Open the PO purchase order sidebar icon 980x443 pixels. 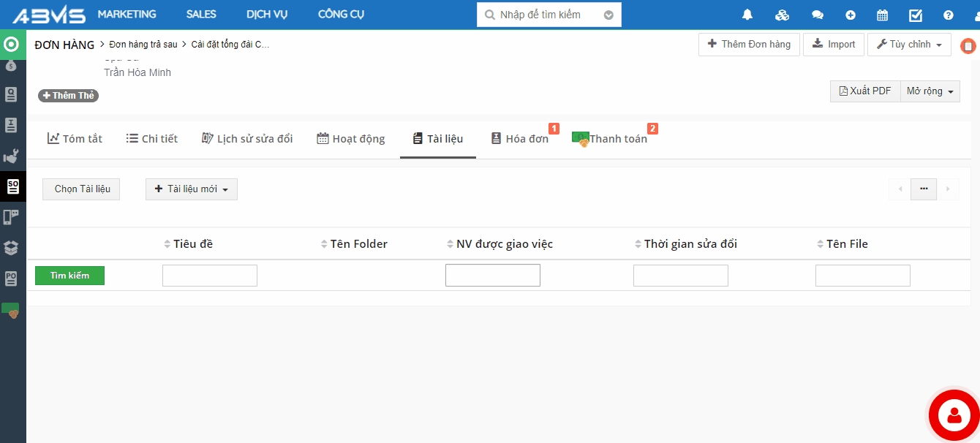click(x=12, y=279)
